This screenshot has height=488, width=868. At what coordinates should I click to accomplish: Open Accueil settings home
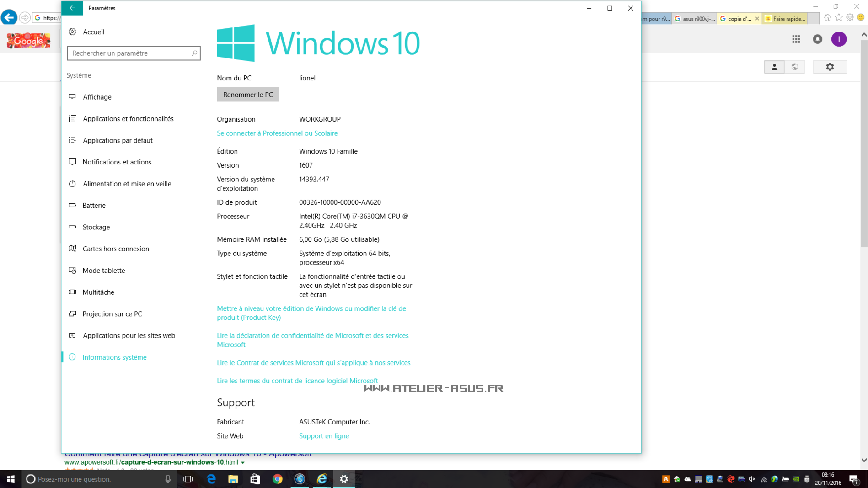point(93,32)
